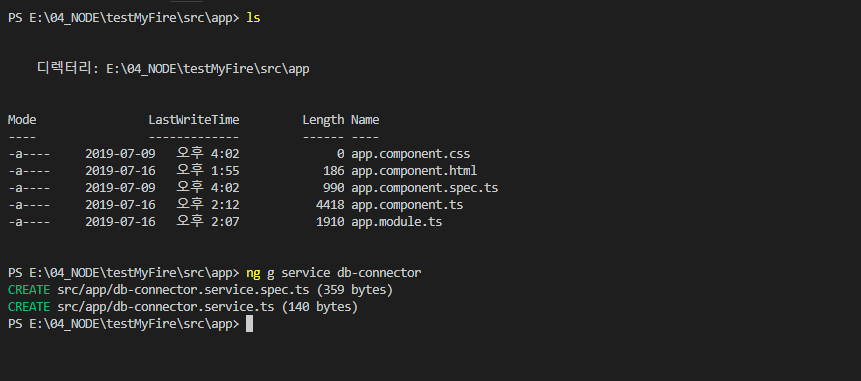The image size is (861, 381).
Task: Click the path src/app/db-connector.service.spec.ts
Action: click(x=183, y=289)
